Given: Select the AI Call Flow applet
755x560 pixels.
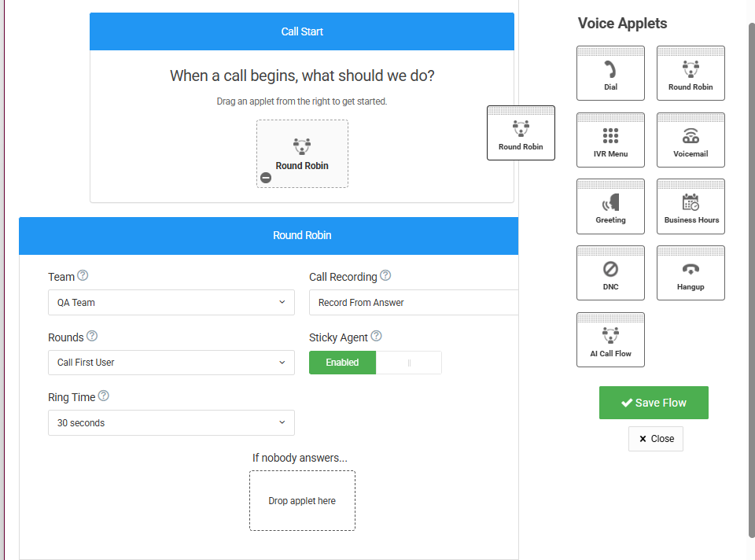Looking at the screenshot, I should 610,340.
